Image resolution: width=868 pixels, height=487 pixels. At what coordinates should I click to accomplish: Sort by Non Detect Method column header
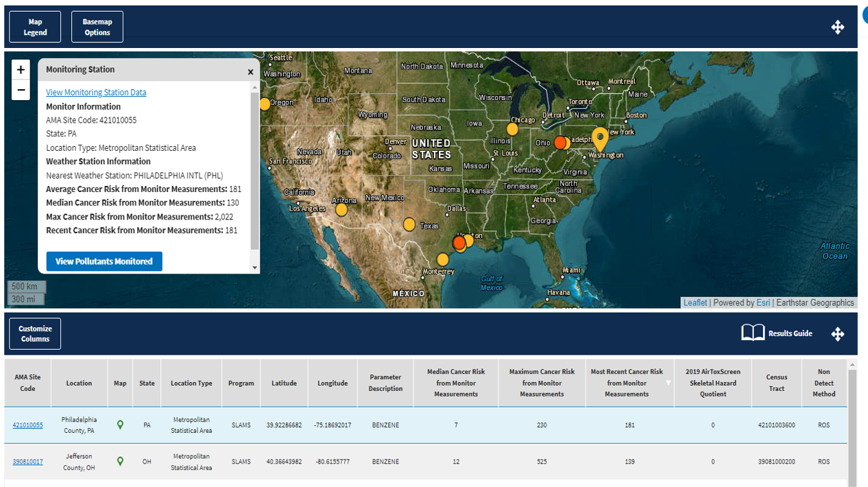(x=824, y=383)
